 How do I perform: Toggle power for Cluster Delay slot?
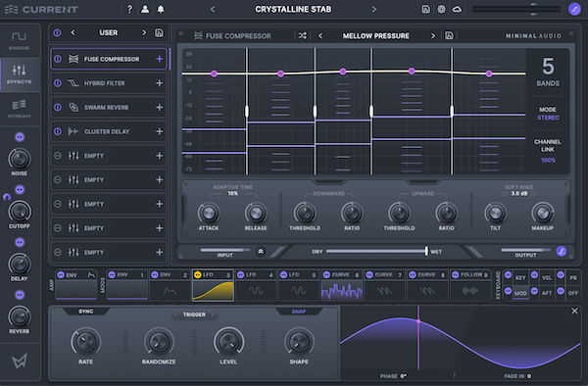(x=58, y=131)
